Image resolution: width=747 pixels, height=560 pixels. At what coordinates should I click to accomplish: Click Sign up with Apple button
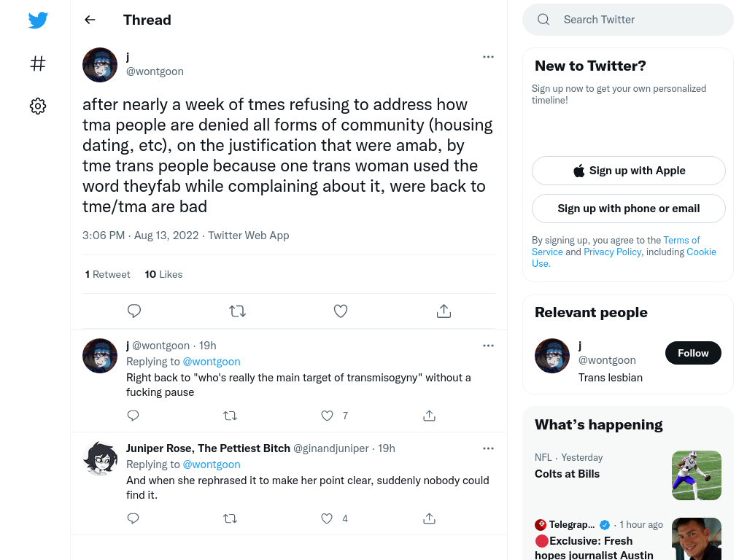click(628, 171)
